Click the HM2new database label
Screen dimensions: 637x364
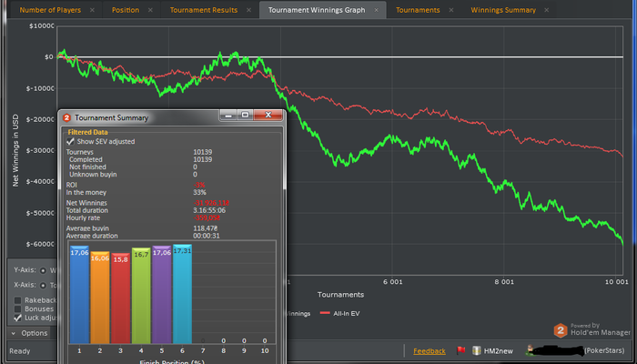pos(499,351)
